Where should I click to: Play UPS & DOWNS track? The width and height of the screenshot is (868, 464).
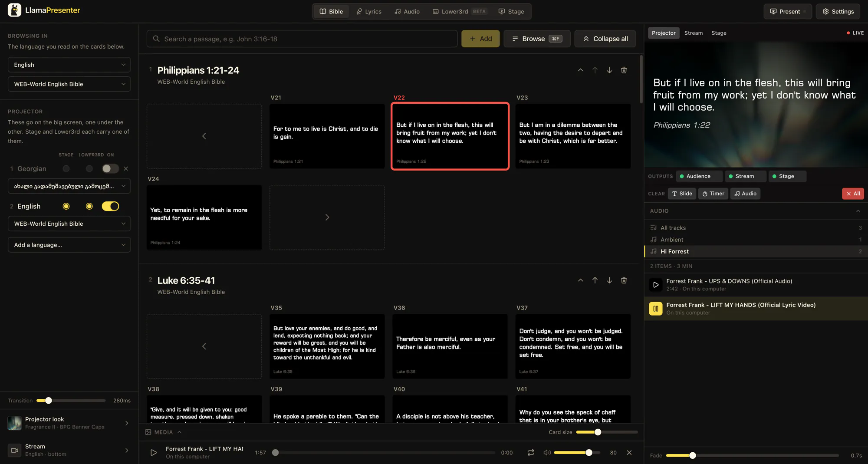656,285
